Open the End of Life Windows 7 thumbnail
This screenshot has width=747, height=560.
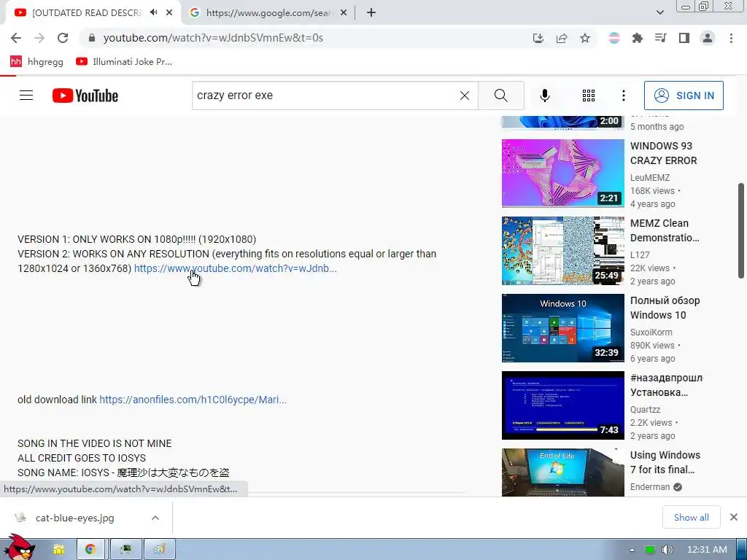pos(562,472)
